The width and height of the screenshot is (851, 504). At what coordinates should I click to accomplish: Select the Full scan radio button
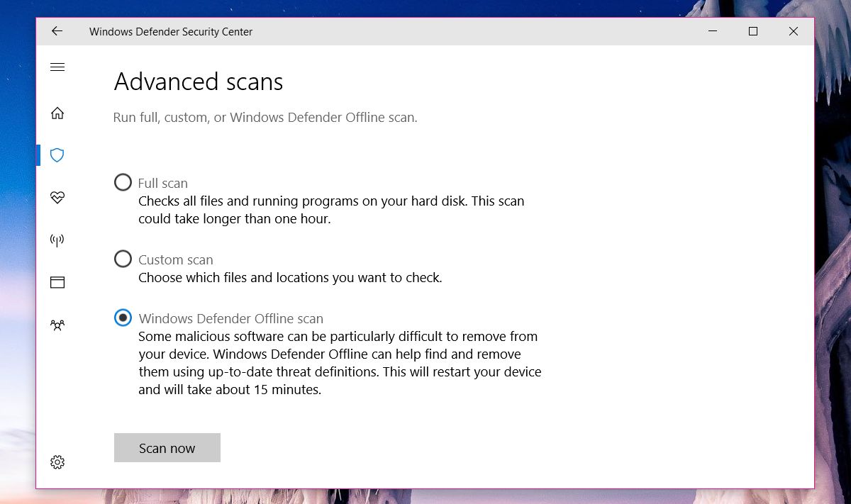pyautogui.click(x=123, y=183)
